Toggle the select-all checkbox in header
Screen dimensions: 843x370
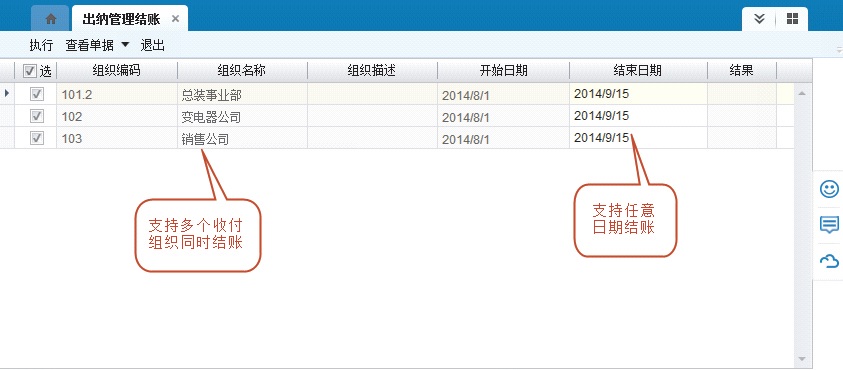coord(30,71)
